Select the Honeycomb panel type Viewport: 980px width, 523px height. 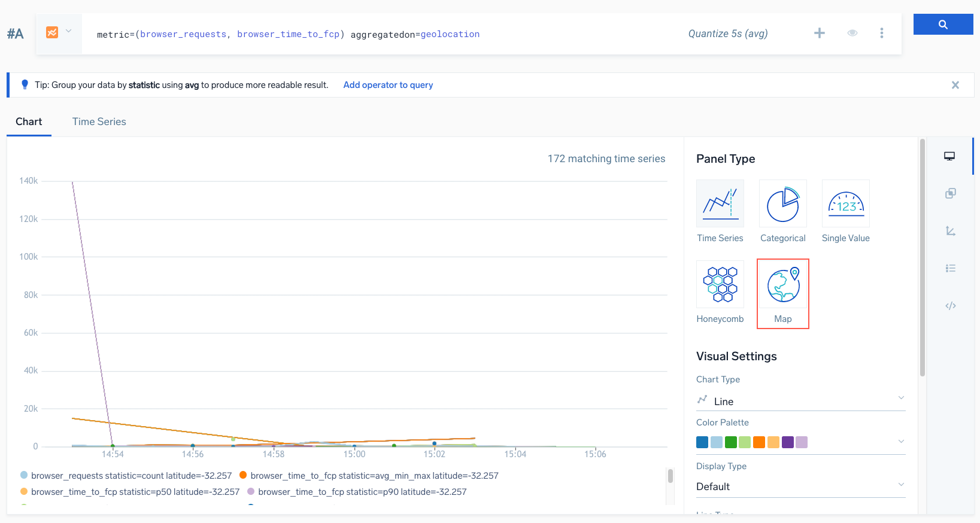pyautogui.click(x=720, y=285)
